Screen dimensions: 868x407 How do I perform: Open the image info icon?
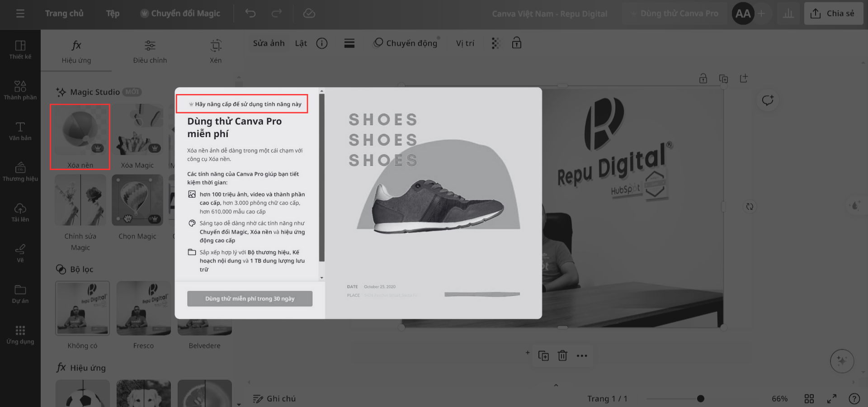322,43
